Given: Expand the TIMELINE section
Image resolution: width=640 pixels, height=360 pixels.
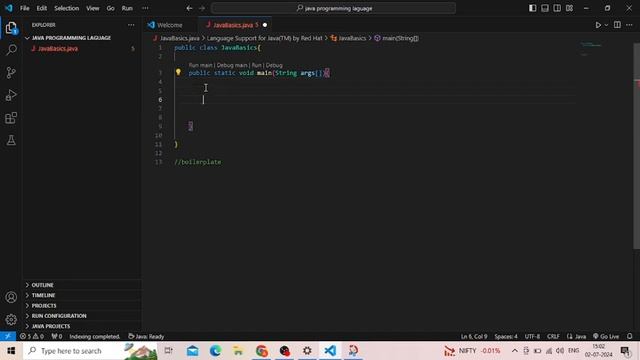Looking at the screenshot, I should click(82, 295).
